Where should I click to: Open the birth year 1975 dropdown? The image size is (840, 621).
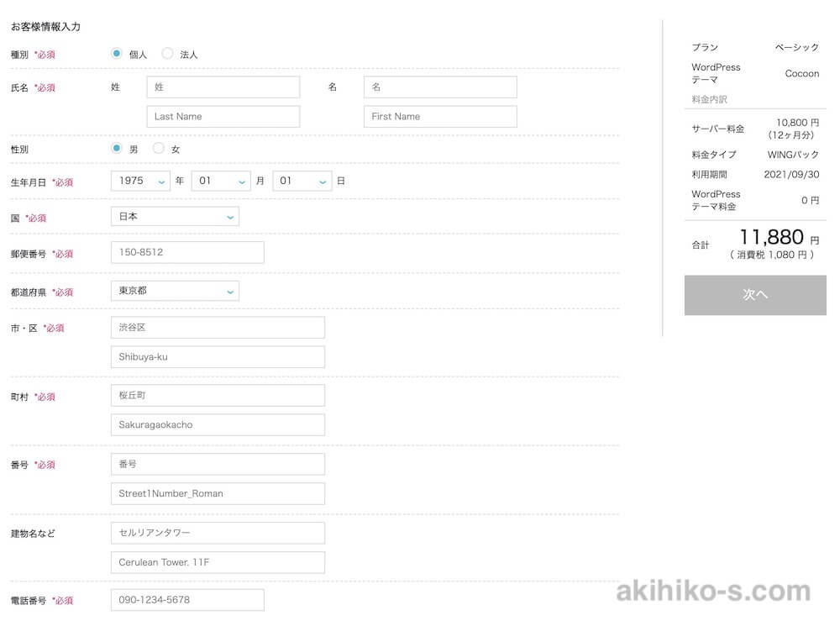point(140,181)
